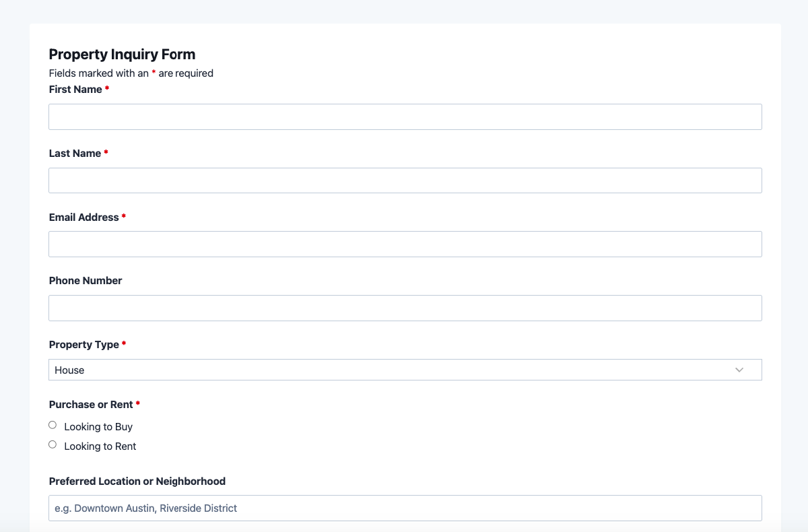The image size is (808, 532).
Task: Click the Property Inquiry Form heading
Action: tap(122, 55)
